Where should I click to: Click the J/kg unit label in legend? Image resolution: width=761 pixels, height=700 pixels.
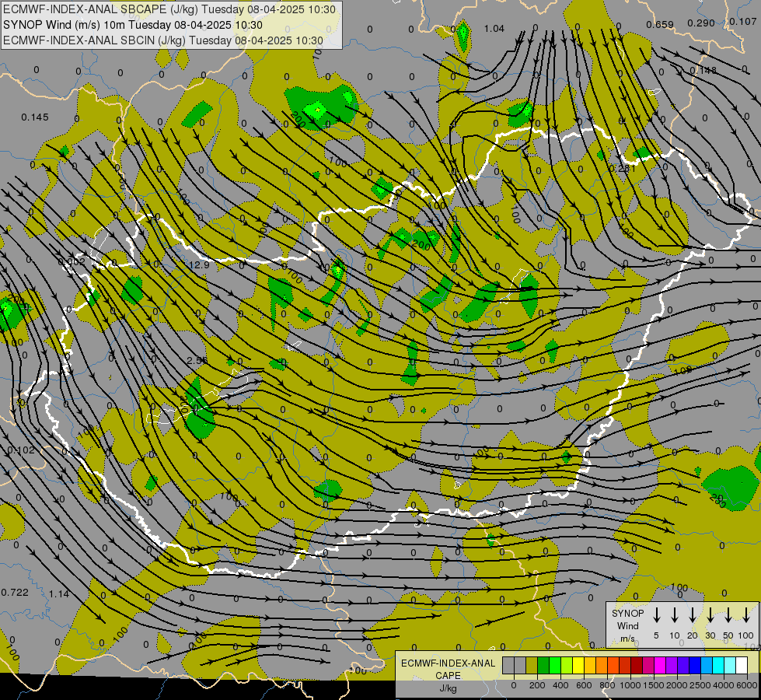[448, 688]
